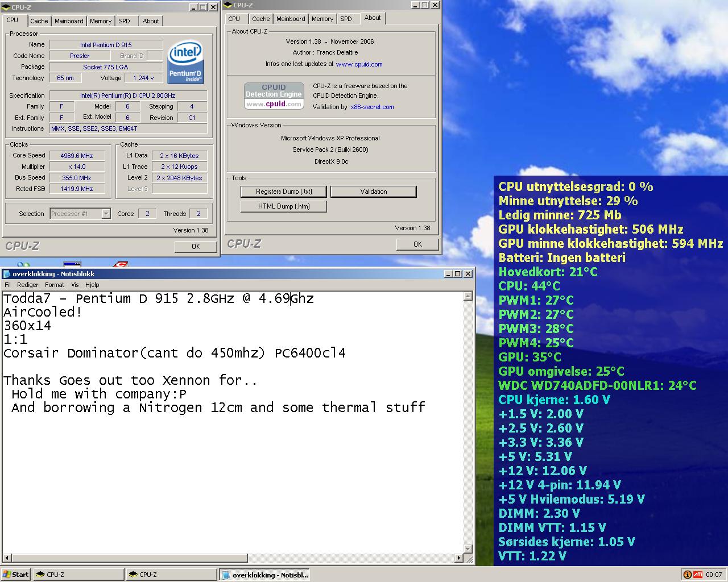728x582 pixels.
Task: Click the Specification field Intel(R) Pentium(R) D CPU 2.80GHz
Action: click(x=129, y=95)
